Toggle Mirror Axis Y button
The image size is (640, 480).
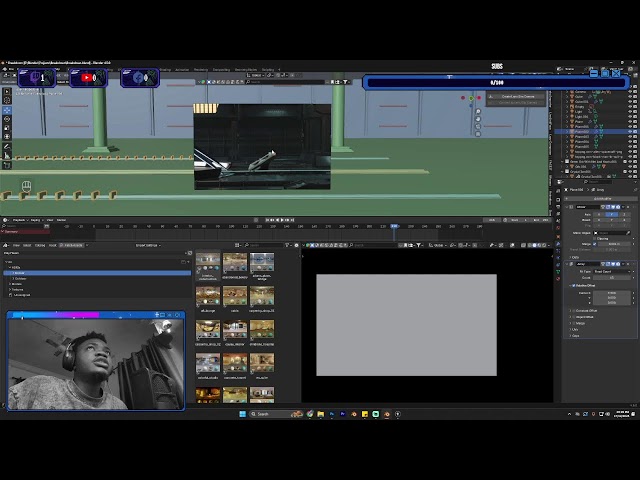click(611, 214)
